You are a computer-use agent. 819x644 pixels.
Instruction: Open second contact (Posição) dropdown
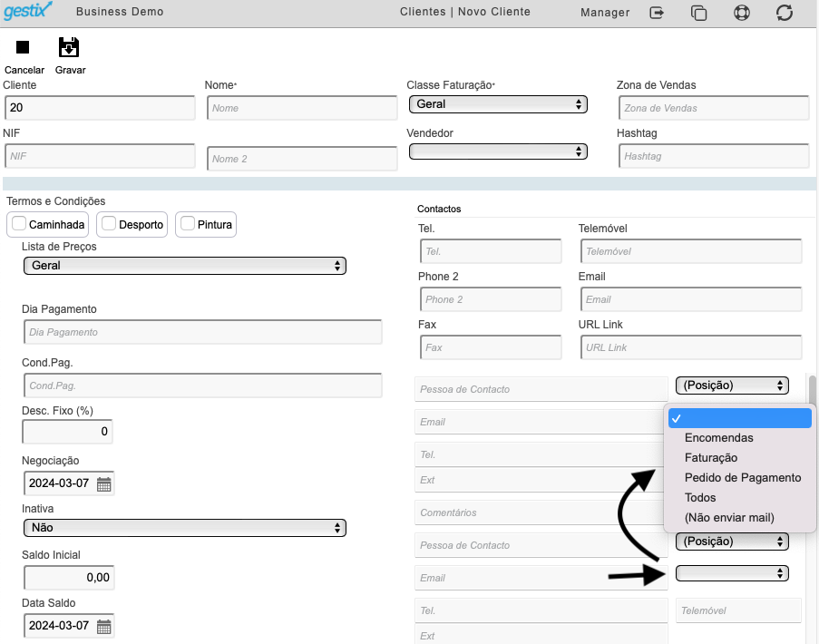tap(732, 542)
